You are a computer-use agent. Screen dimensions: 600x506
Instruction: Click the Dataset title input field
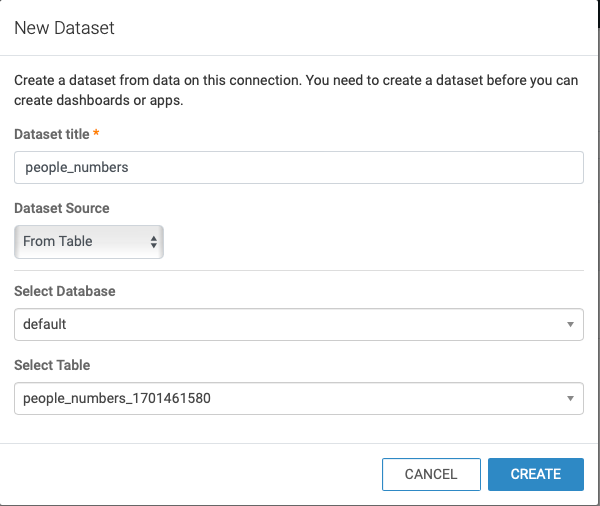pos(299,167)
